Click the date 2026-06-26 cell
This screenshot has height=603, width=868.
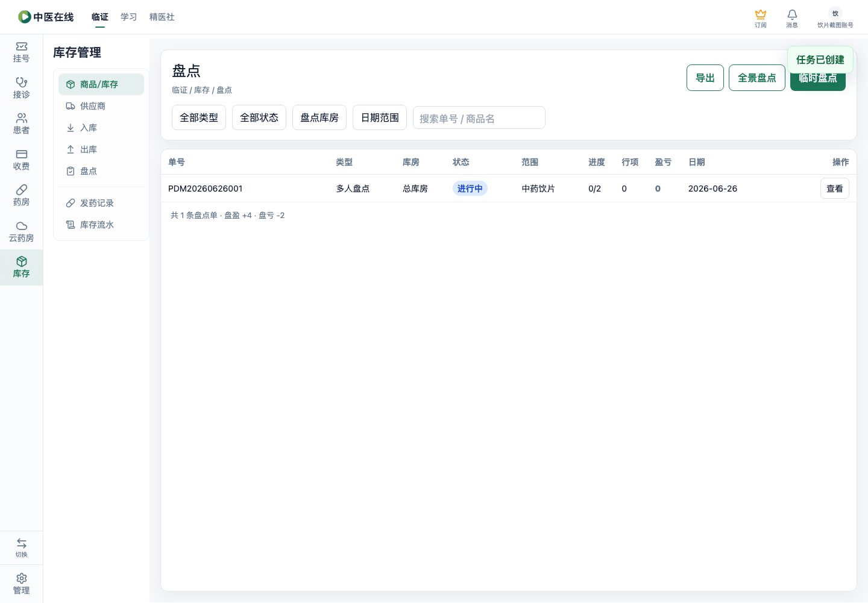[x=713, y=189]
